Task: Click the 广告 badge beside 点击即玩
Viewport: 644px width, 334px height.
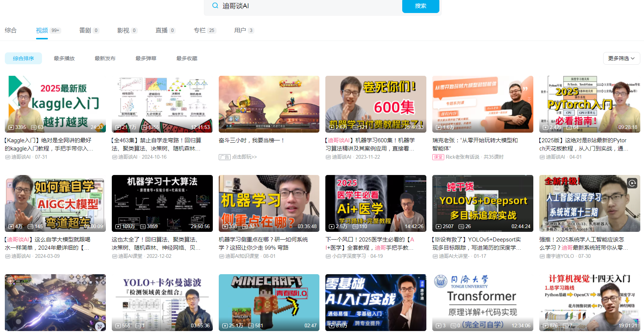Action: 225,157
